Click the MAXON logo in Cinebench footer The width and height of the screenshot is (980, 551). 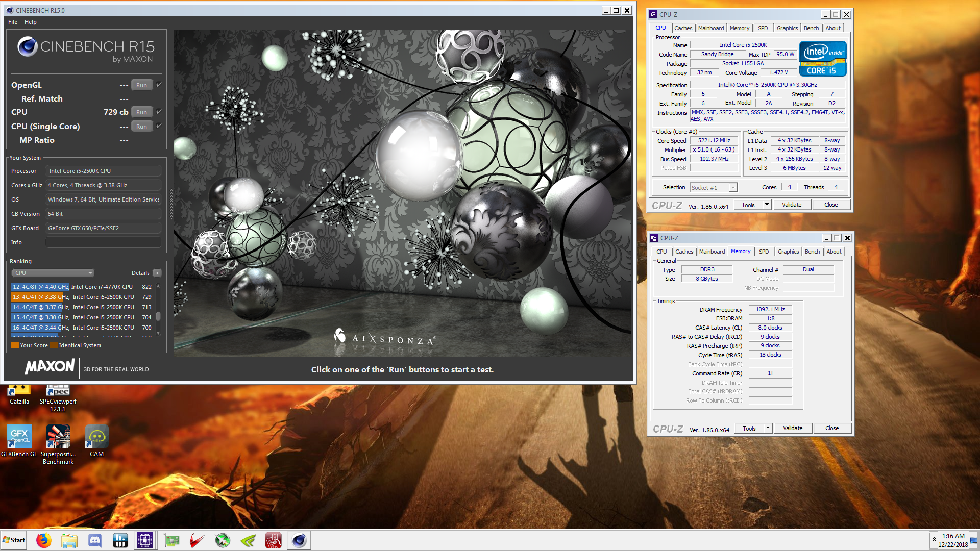pyautogui.click(x=50, y=367)
